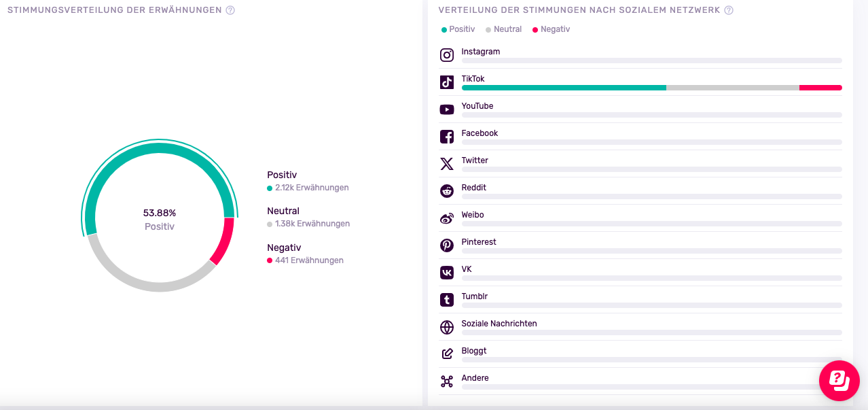Toggle the Neutral legend filter in network chart
This screenshot has height=410, width=868.
[503, 29]
